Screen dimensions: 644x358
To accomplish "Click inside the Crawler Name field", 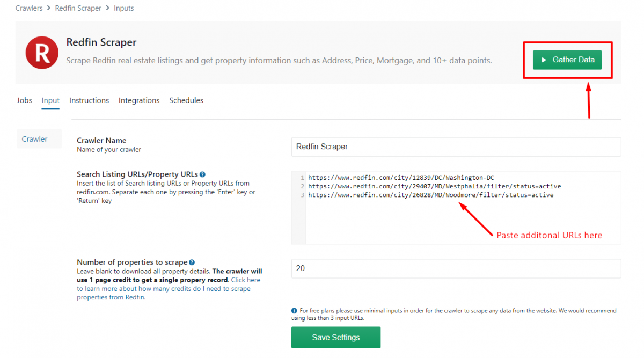I will point(456,147).
